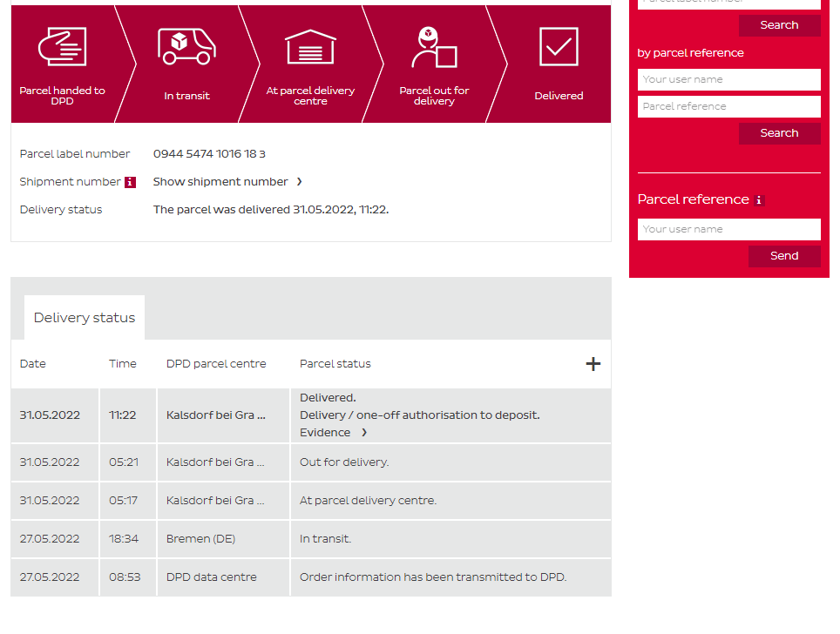Screen dimensions: 840x634
Task: Click the Delivery / one-off authorisation to deposit text
Action: click(x=419, y=415)
